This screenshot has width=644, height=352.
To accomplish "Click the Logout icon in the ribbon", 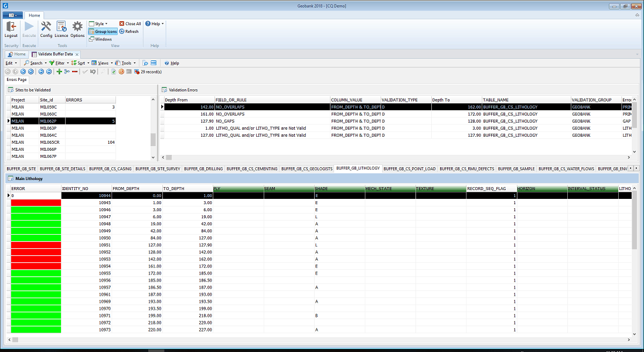I will [x=11, y=28].
